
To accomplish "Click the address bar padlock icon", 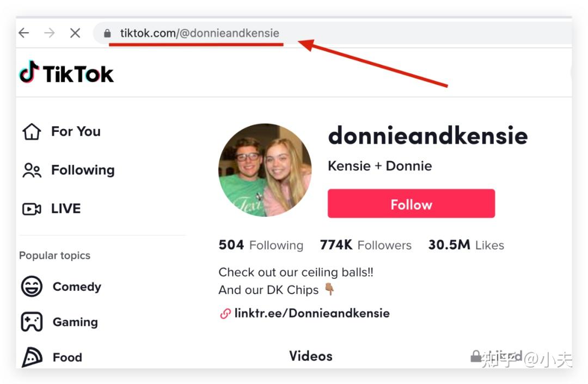I will click(x=107, y=33).
